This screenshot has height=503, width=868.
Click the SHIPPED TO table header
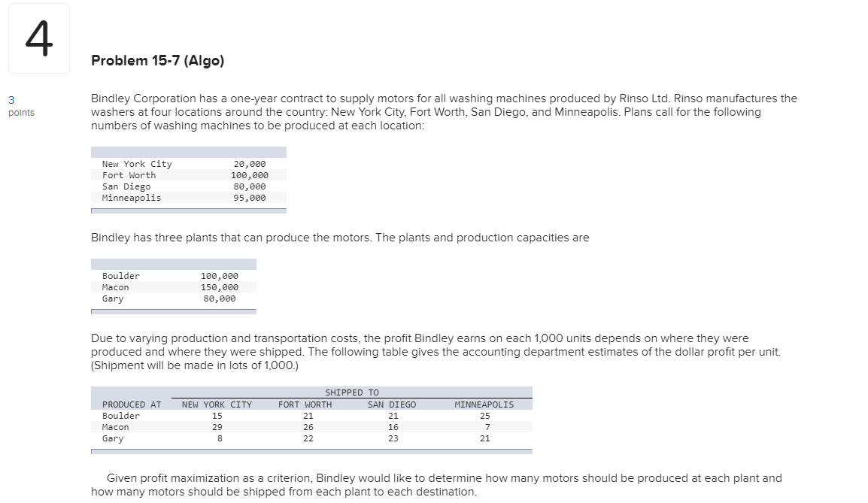[352, 392]
